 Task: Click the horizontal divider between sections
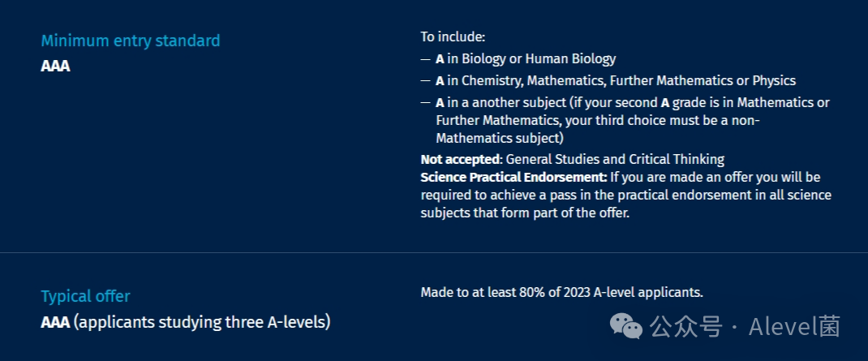coord(434,252)
